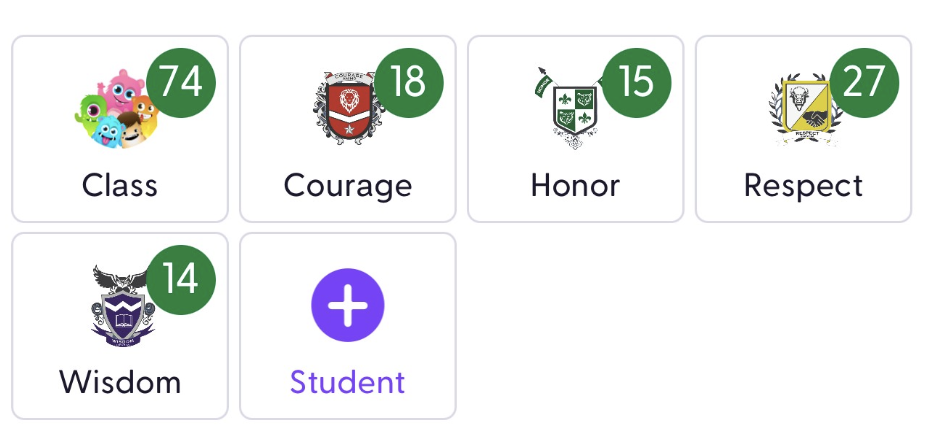
Task: Click the 14 points badge on Wisdom
Action: coord(181,279)
